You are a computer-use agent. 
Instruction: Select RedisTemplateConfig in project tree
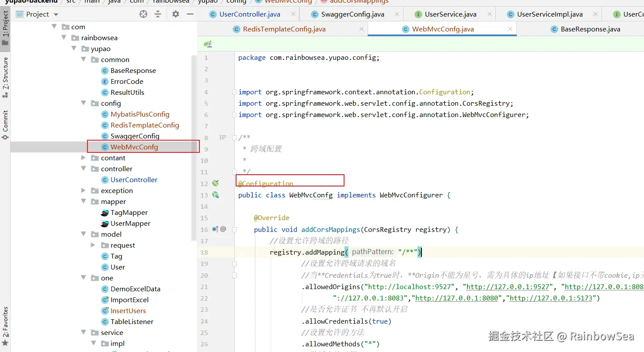[x=144, y=125]
